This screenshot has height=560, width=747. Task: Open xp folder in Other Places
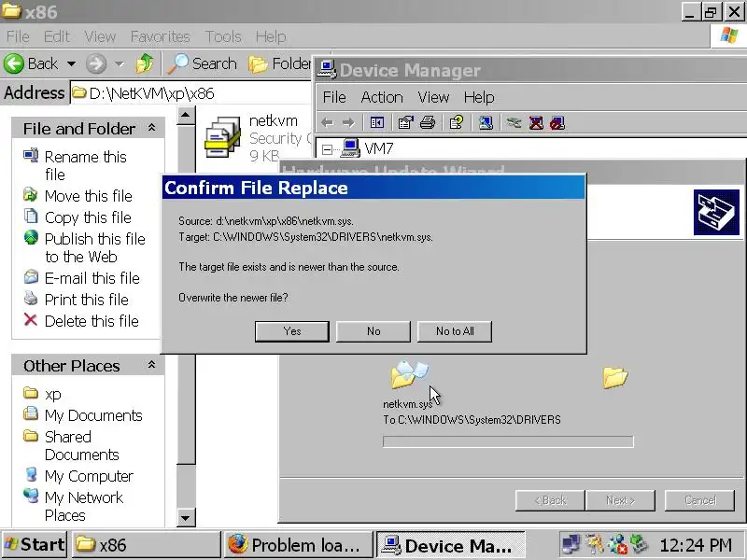click(x=52, y=394)
